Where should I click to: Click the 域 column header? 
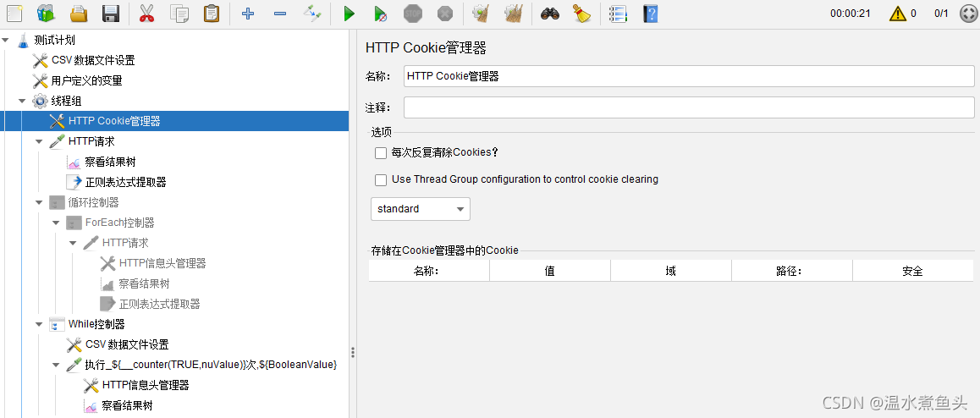click(671, 271)
